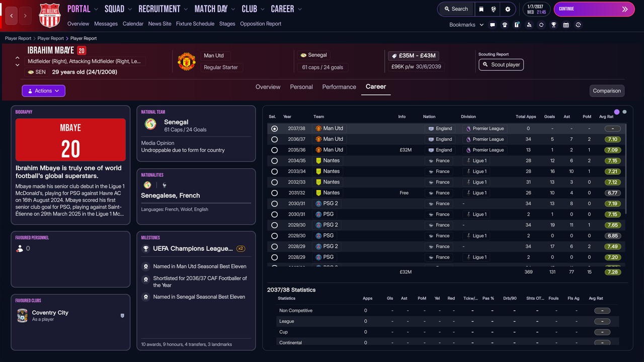This screenshot has width=644, height=362.
Task: Click the Scout player button
Action: (x=501, y=65)
